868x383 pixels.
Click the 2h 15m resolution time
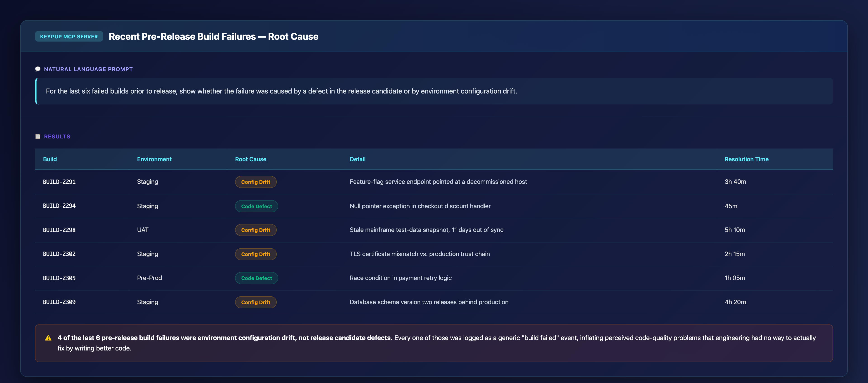[x=735, y=254]
